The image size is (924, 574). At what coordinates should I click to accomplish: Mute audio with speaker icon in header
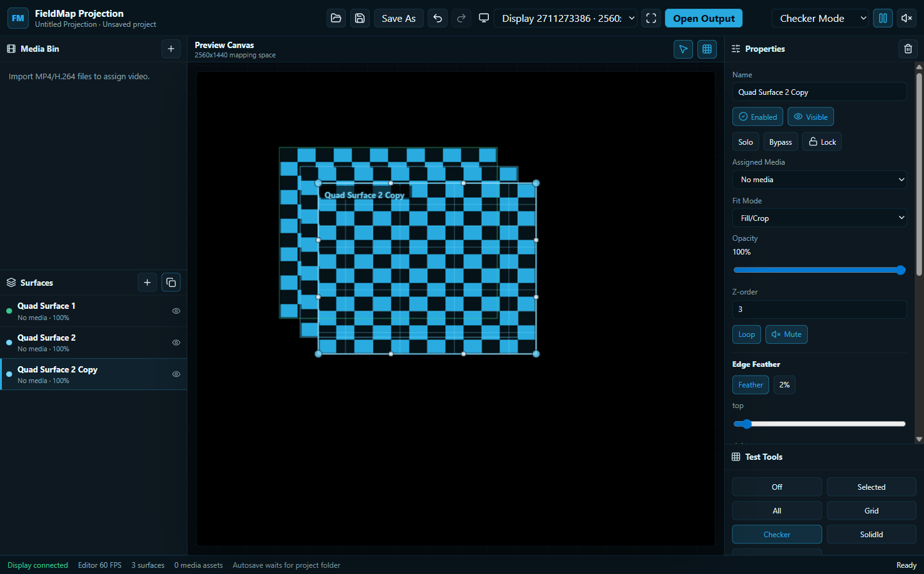pos(907,18)
